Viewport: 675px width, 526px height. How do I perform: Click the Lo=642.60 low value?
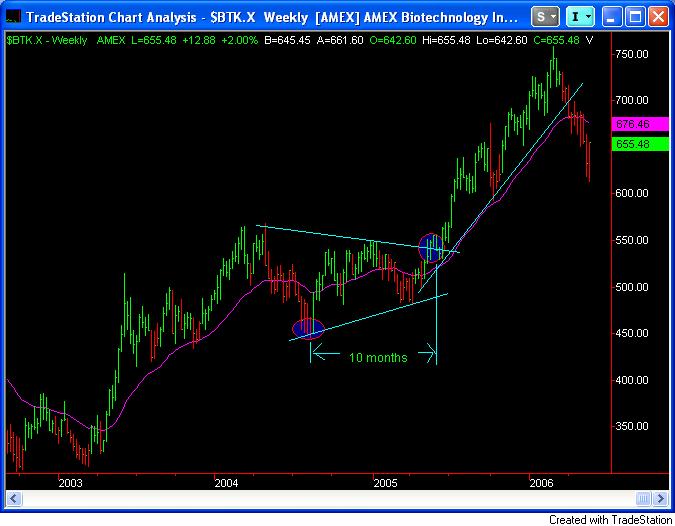502,40
